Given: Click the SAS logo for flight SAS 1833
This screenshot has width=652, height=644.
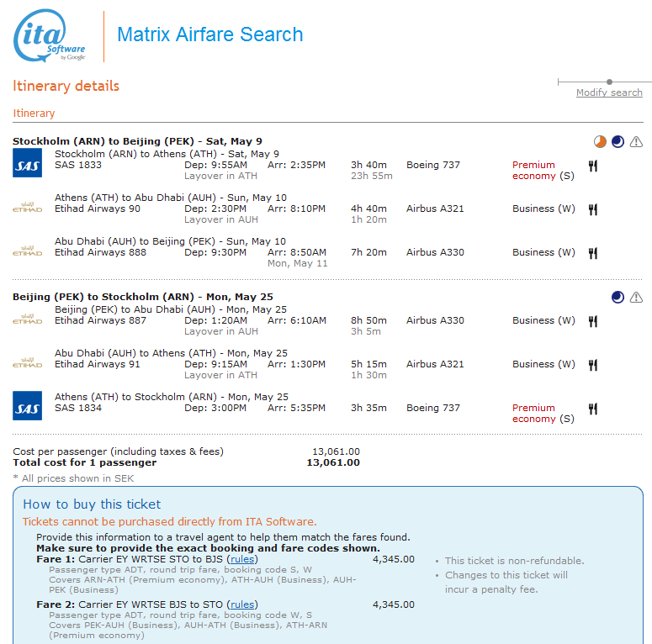Looking at the screenshot, I should (x=27, y=163).
